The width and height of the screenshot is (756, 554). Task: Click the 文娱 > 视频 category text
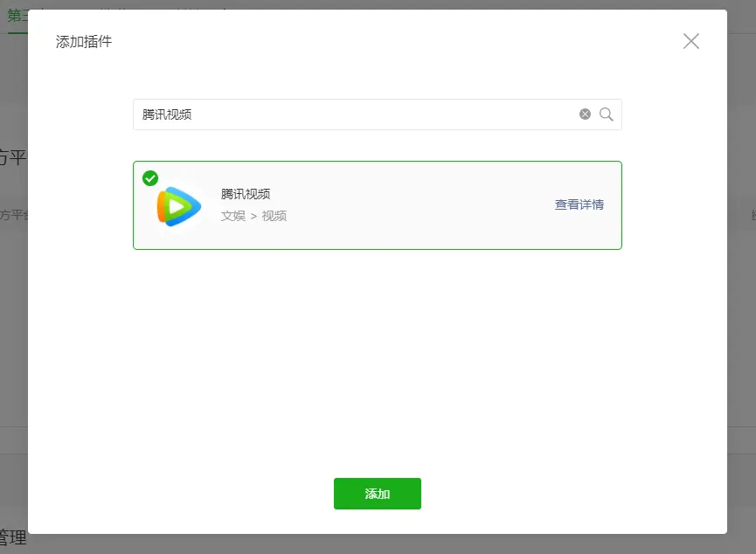pos(253,216)
